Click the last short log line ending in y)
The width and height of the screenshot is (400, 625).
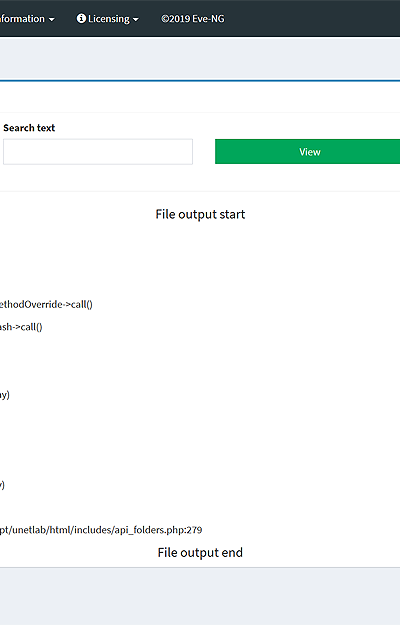[x=2, y=485]
